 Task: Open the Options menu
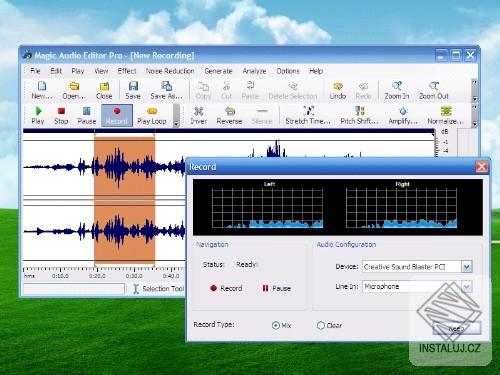click(288, 71)
